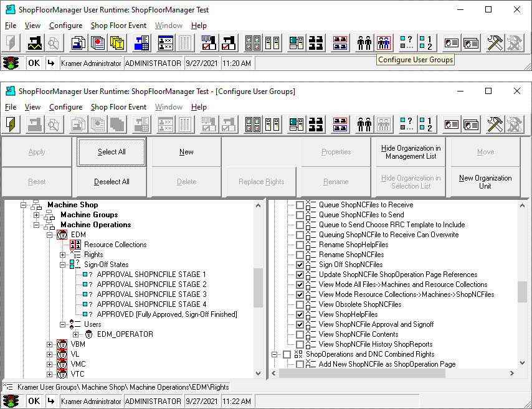Viewport: 532px width, 409px height.
Task: Click the machine chart icon in top window toolbar
Action: (35, 43)
